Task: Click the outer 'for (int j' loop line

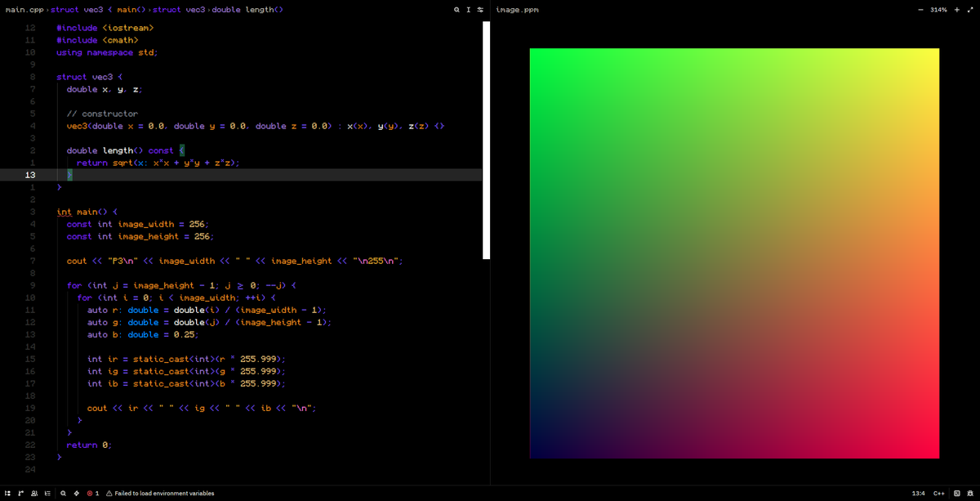Action: (x=181, y=285)
